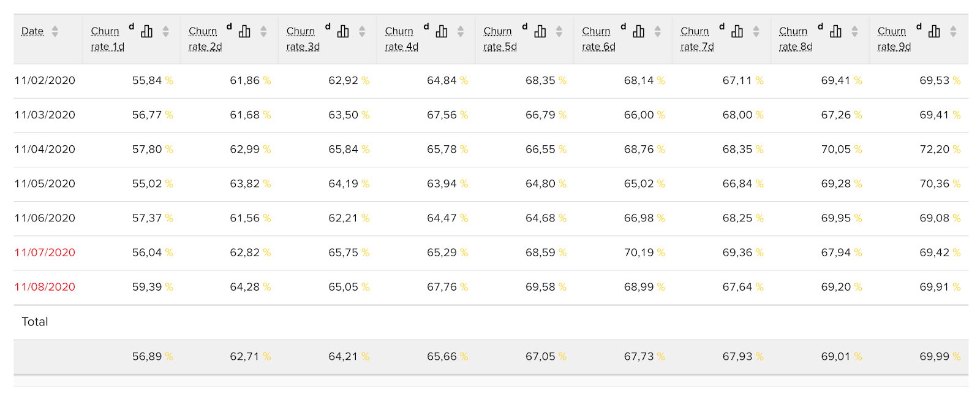This screenshot has height=393, width=980.
Task: Click the 11/02/2020 date cell
Action: [45, 81]
